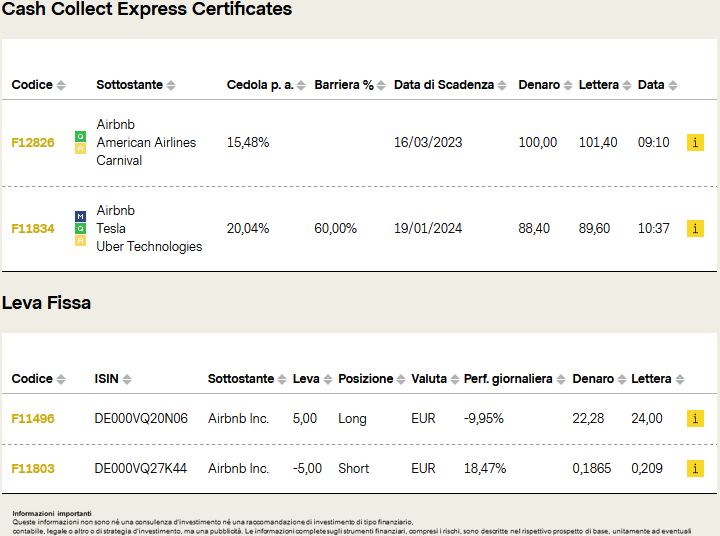Click yellow A badge in F12826 row
Screen dimensions: 720x536
tap(80, 148)
